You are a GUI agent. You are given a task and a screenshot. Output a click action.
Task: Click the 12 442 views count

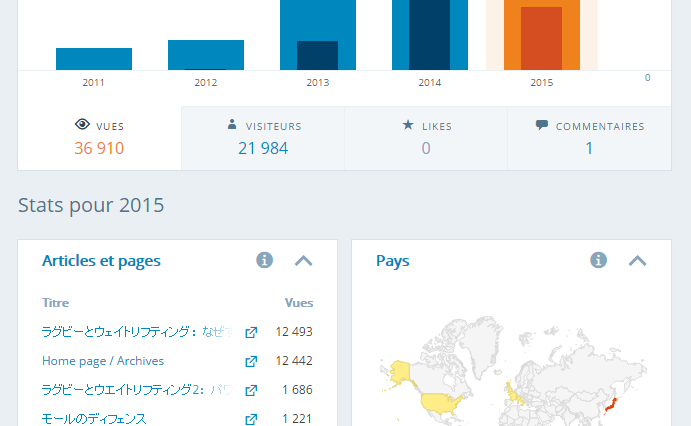294,361
